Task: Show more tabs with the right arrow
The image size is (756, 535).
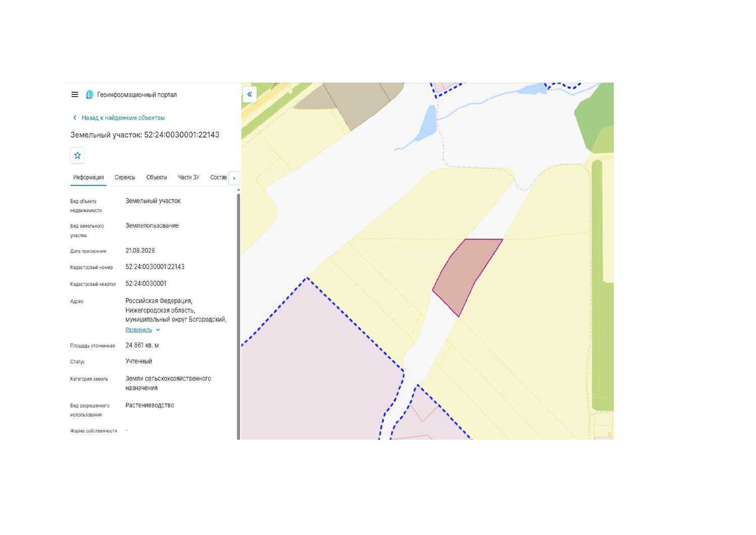Action: (x=234, y=178)
